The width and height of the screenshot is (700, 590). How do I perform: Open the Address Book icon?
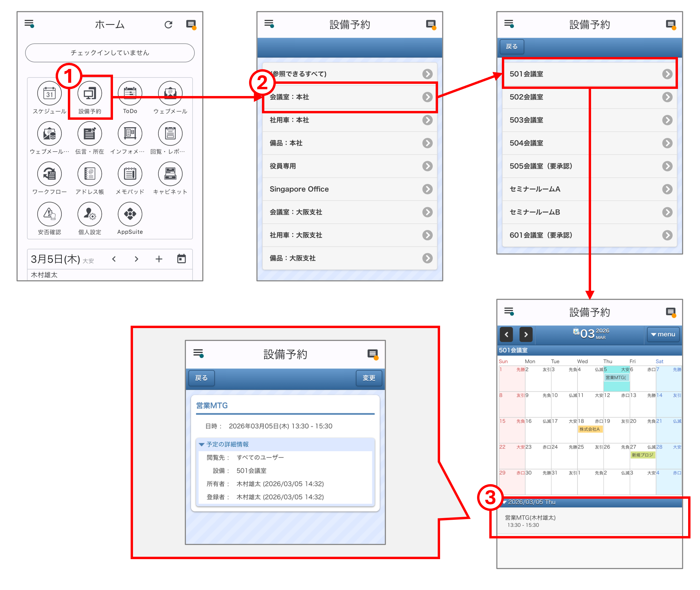(90, 174)
